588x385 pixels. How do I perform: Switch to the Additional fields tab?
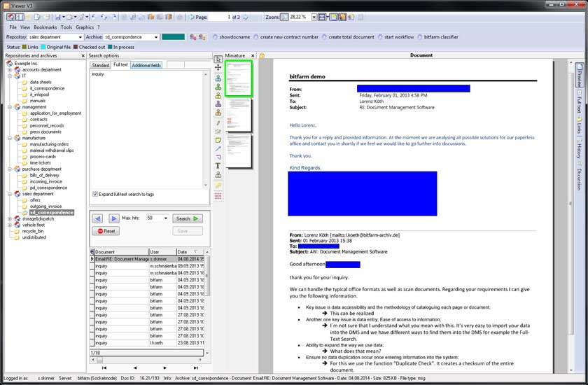tap(146, 65)
